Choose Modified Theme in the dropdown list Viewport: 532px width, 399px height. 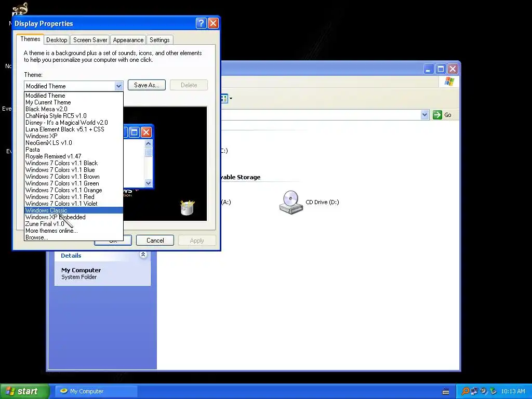74,96
